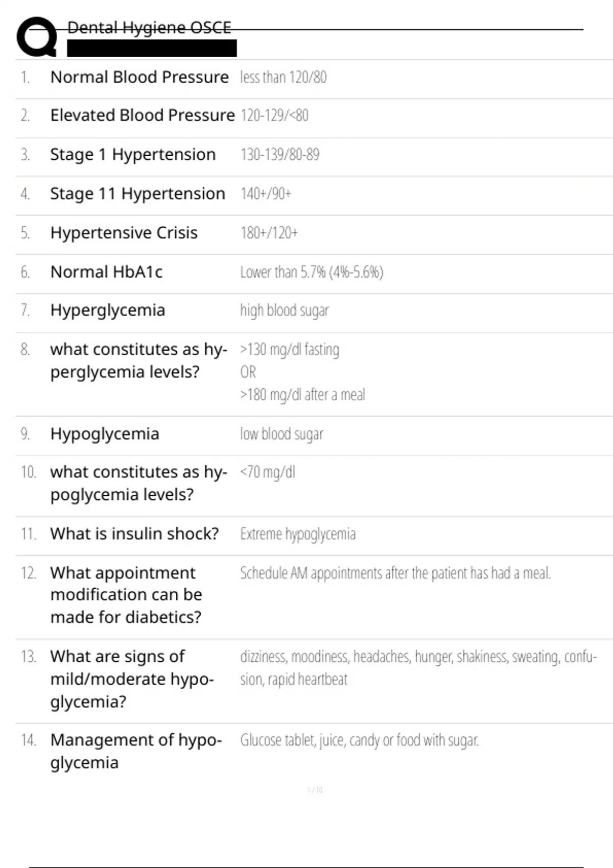Click the Management of hypoglycemia term
Viewport: 613px width, 868px height.
[136, 751]
